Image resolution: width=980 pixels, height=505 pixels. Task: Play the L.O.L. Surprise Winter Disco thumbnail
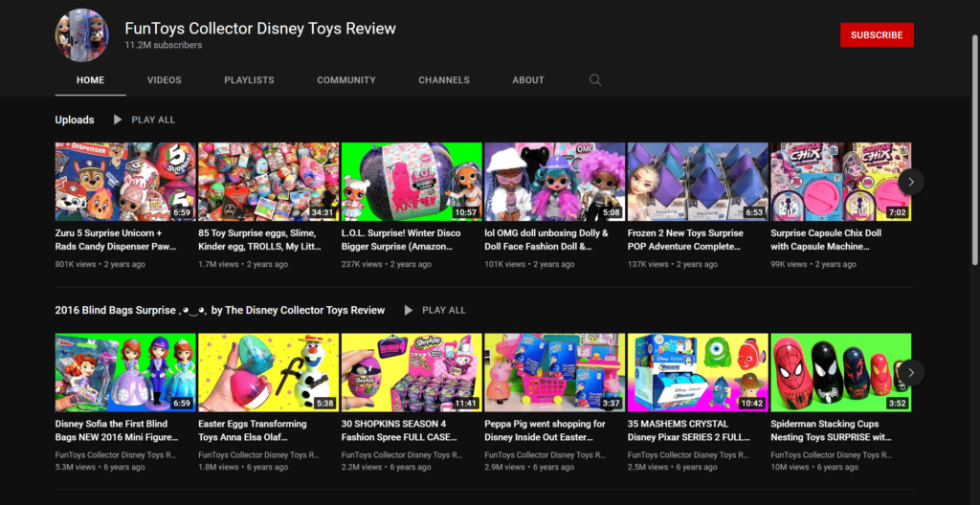click(412, 182)
